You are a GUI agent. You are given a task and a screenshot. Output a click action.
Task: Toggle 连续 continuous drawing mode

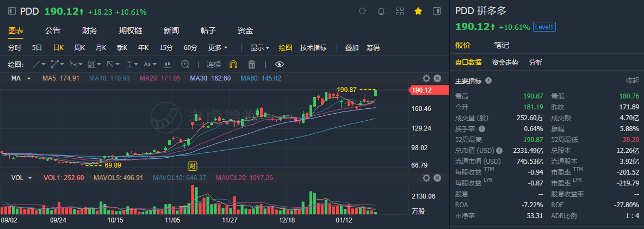point(214,64)
